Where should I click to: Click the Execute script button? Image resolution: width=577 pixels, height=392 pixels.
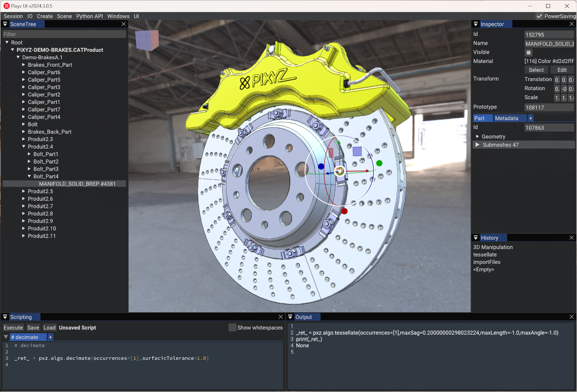[13, 328]
